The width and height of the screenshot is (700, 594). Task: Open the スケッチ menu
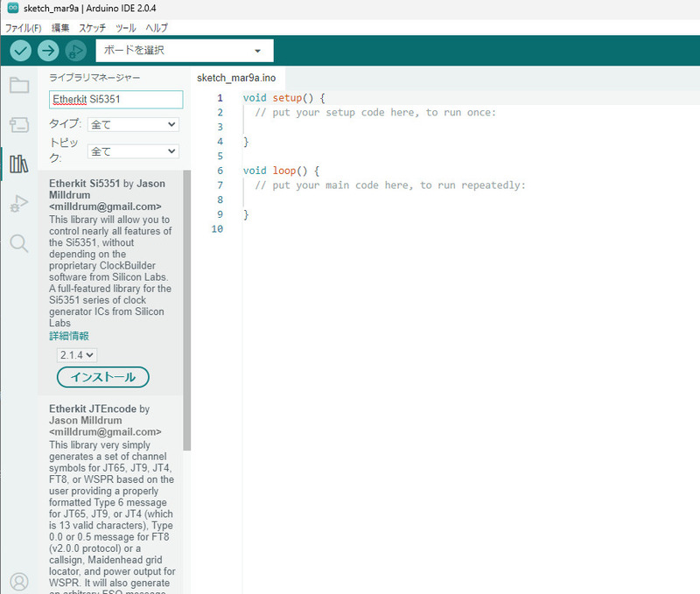93,28
